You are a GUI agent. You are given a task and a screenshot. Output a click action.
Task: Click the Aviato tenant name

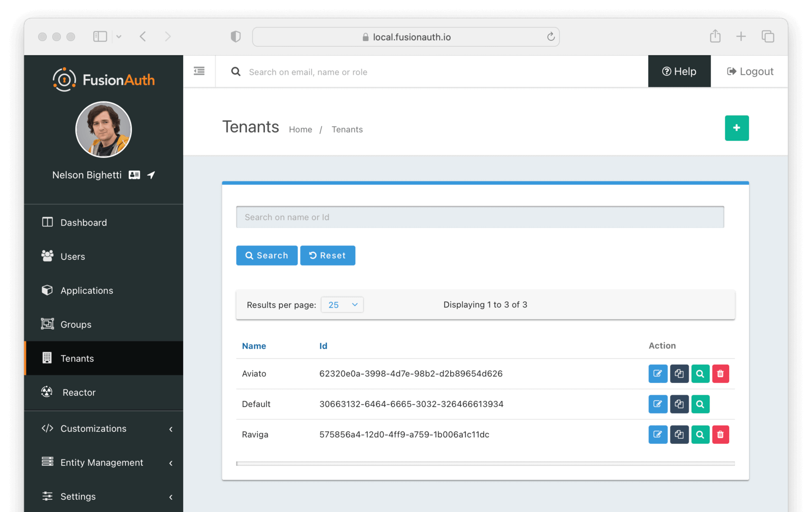click(x=254, y=374)
